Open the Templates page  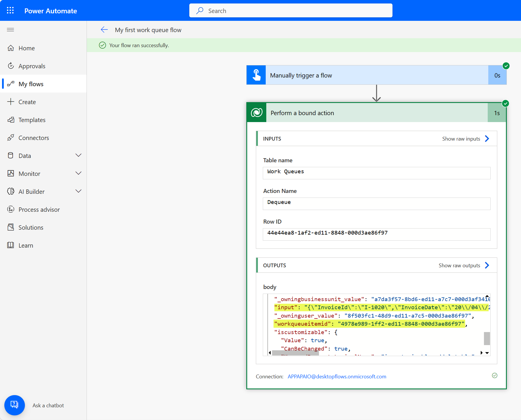pyautogui.click(x=32, y=119)
